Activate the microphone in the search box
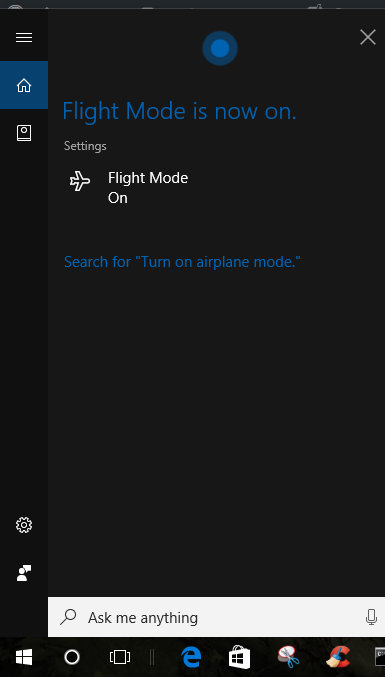Image resolution: width=385 pixels, height=677 pixels. coord(371,617)
